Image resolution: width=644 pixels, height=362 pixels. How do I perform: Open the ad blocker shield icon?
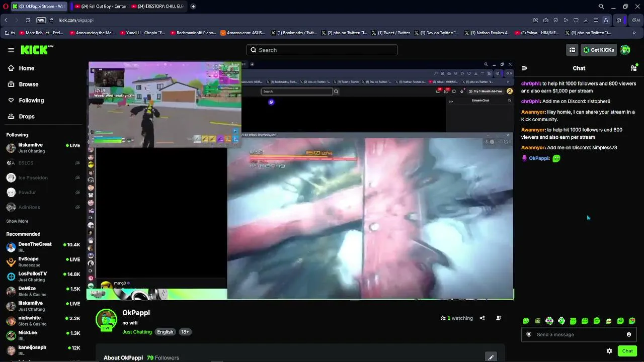click(556, 20)
